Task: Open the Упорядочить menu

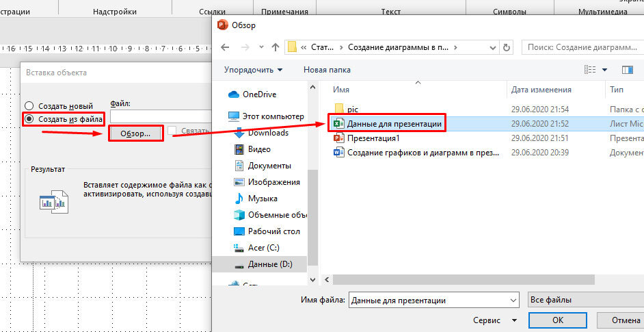Action: click(x=253, y=70)
